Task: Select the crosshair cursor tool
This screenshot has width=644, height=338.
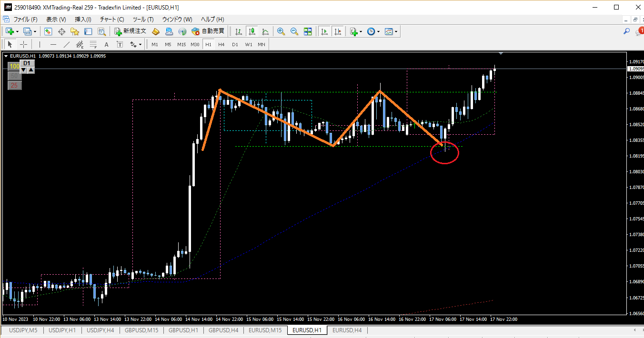Action: point(23,44)
